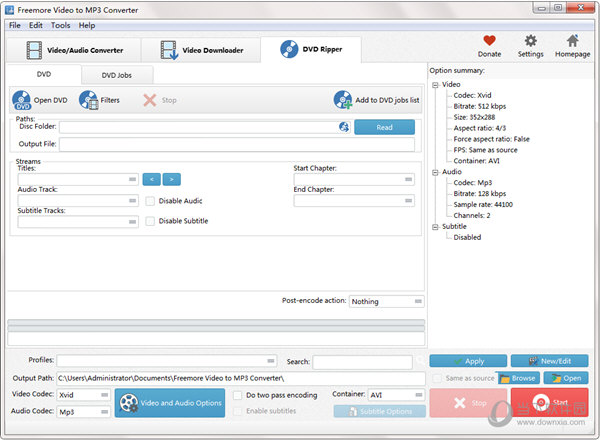
Task: Open Settings gear
Action: 530,41
